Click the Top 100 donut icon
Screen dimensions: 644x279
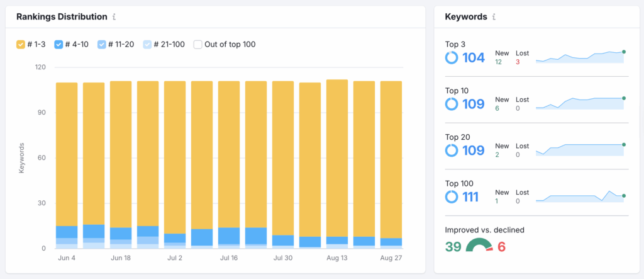coord(452,197)
